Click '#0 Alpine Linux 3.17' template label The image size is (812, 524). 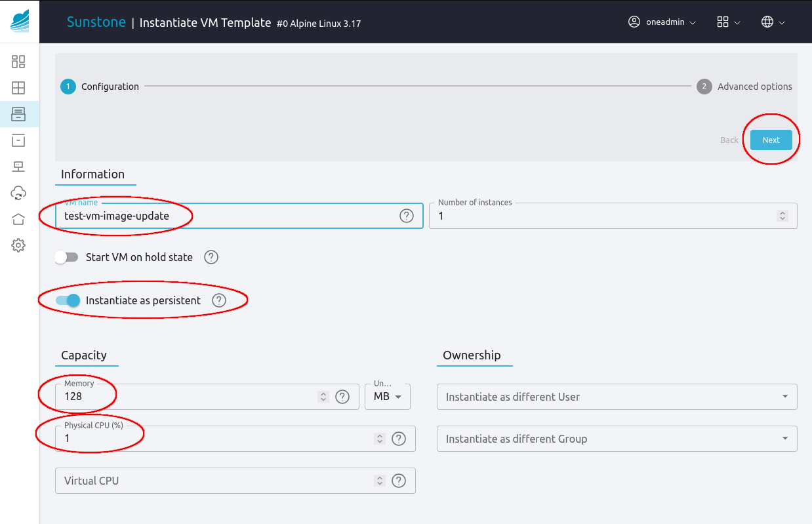[319, 24]
